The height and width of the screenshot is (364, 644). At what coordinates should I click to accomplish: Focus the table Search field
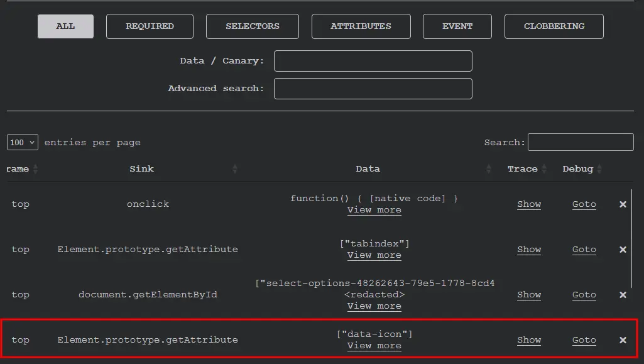point(580,142)
